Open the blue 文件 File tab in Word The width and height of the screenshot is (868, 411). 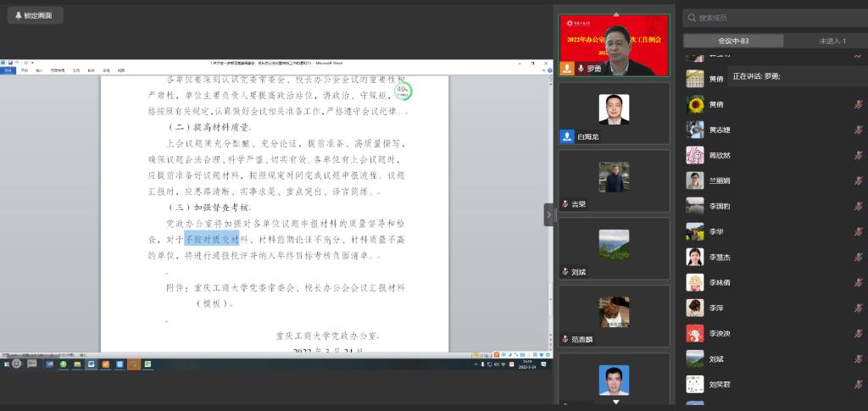8,70
